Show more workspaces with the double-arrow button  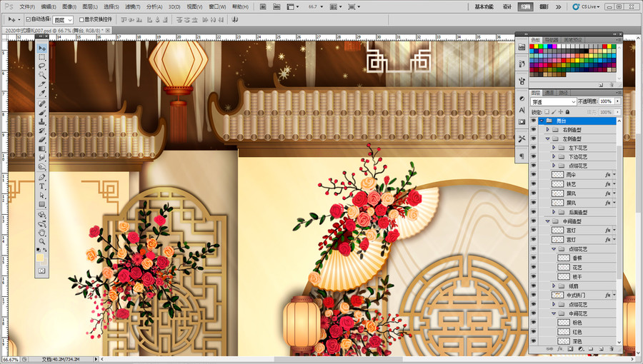559,7
